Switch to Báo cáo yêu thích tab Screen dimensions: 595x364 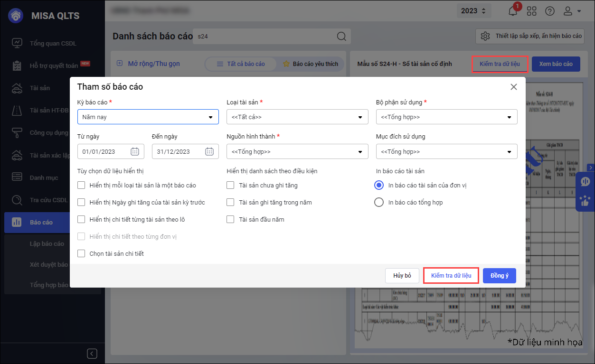[311, 64]
